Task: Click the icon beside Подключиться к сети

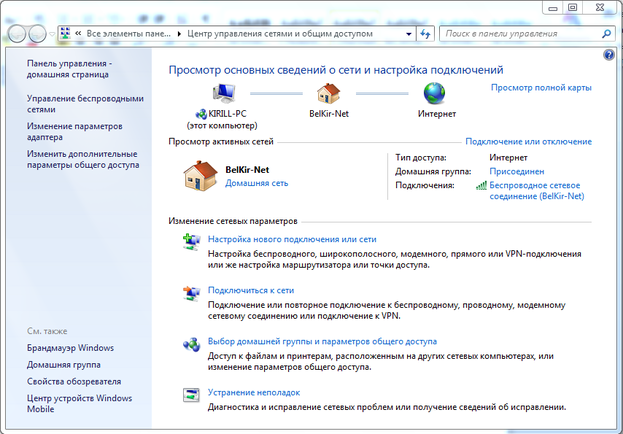Action: pos(192,293)
